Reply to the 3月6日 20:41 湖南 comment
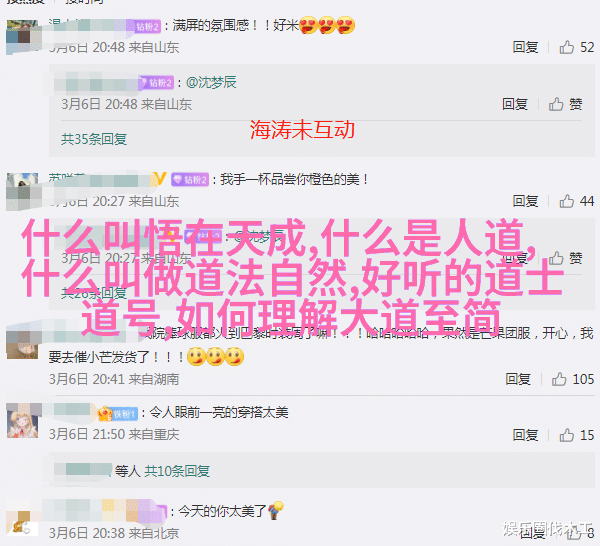The height and width of the screenshot is (546, 600). coord(518,379)
